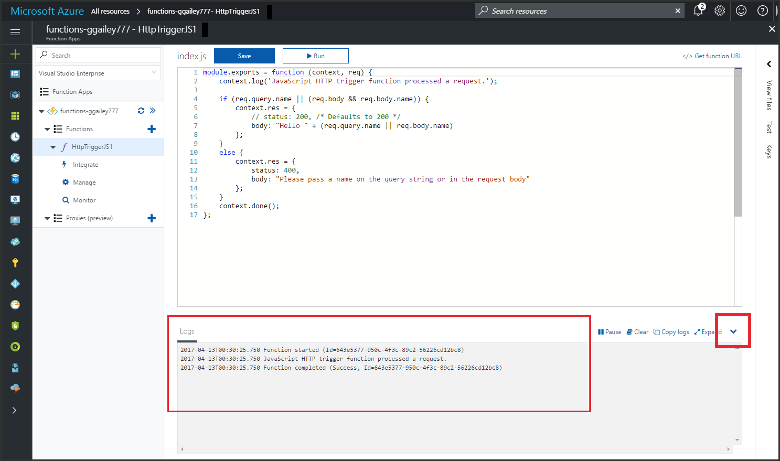Open the green grid All resources sidebar icon
Image resolution: width=780 pixels, height=461 pixels.
(15, 116)
